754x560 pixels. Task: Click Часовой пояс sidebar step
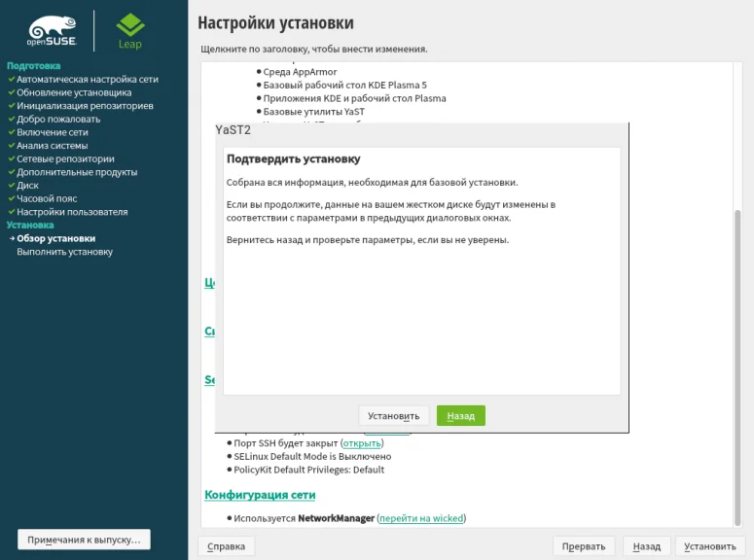[x=47, y=198]
